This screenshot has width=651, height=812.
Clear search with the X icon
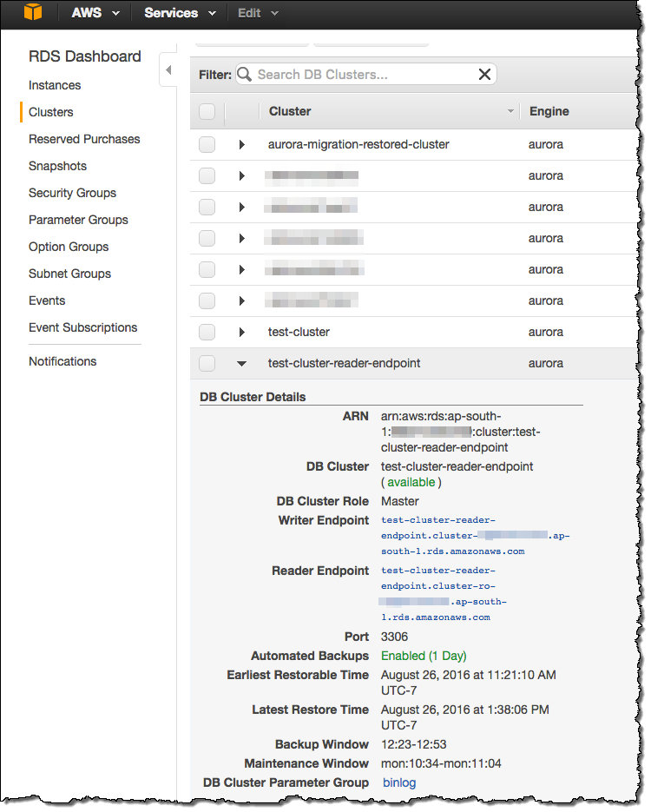pyautogui.click(x=484, y=75)
